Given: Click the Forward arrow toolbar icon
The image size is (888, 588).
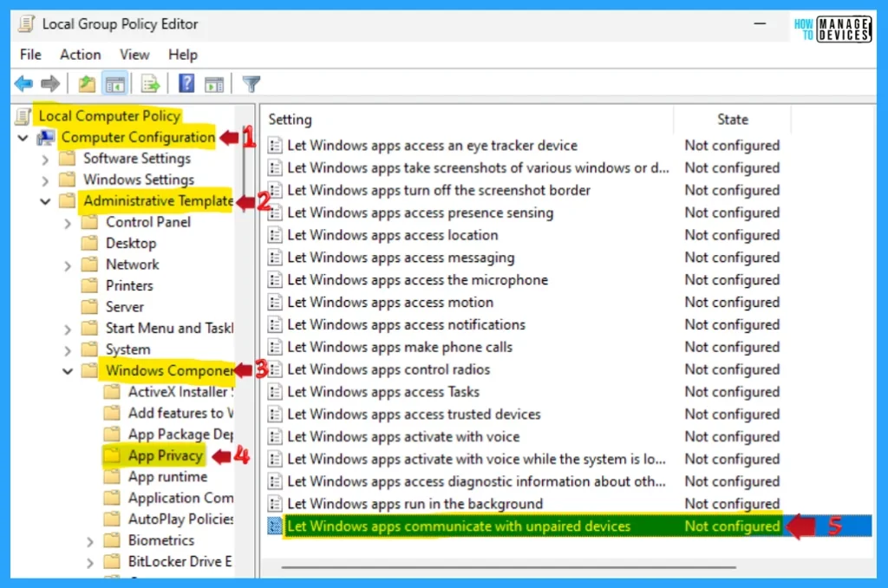Looking at the screenshot, I should click(50, 84).
